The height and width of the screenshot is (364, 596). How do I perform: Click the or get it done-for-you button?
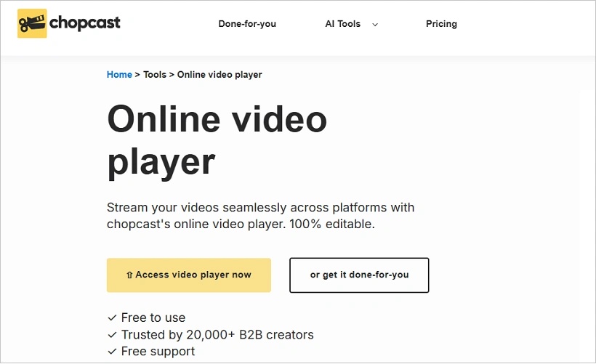coord(359,275)
